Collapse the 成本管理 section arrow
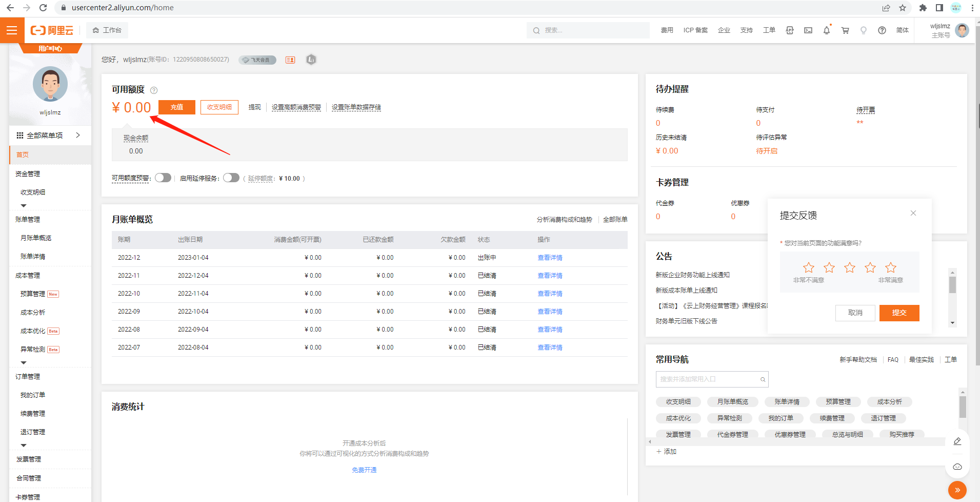Image resolution: width=980 pixels, height=502 pixels. 24,362
